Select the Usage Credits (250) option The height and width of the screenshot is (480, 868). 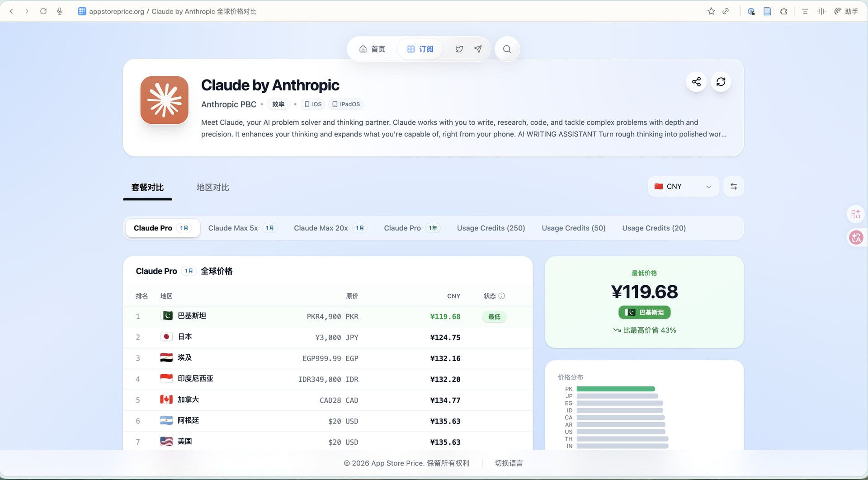click(491, 228)
